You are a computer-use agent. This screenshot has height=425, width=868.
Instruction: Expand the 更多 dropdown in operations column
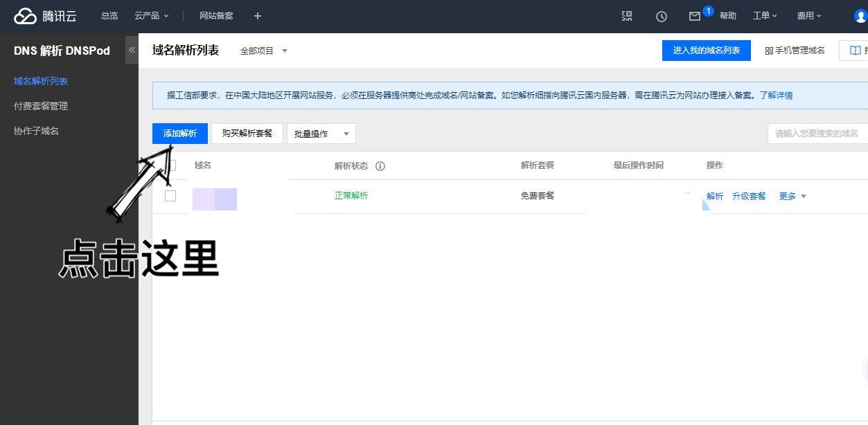point(792,196)
